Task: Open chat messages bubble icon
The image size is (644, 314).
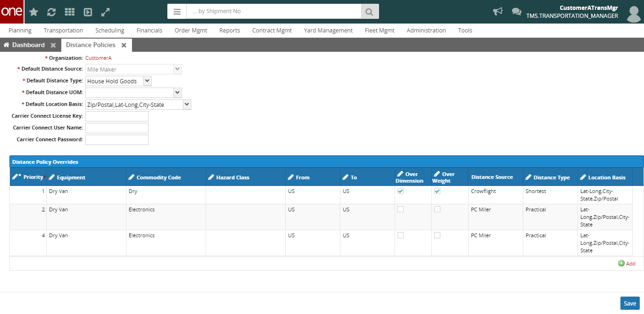Action: [517, 11]
